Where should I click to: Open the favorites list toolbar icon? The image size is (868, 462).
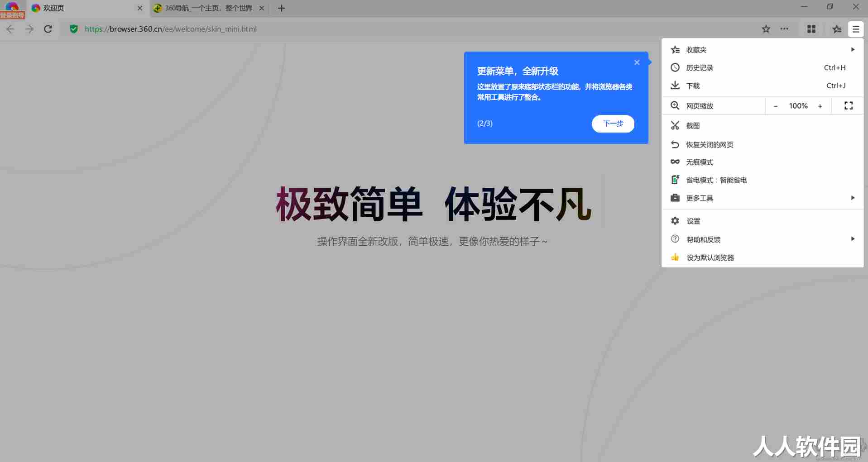click(x=837, y=29)
